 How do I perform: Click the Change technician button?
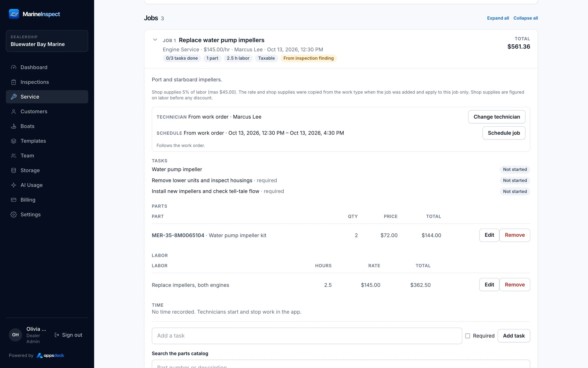pyautogui.click(x=497, y=117)
